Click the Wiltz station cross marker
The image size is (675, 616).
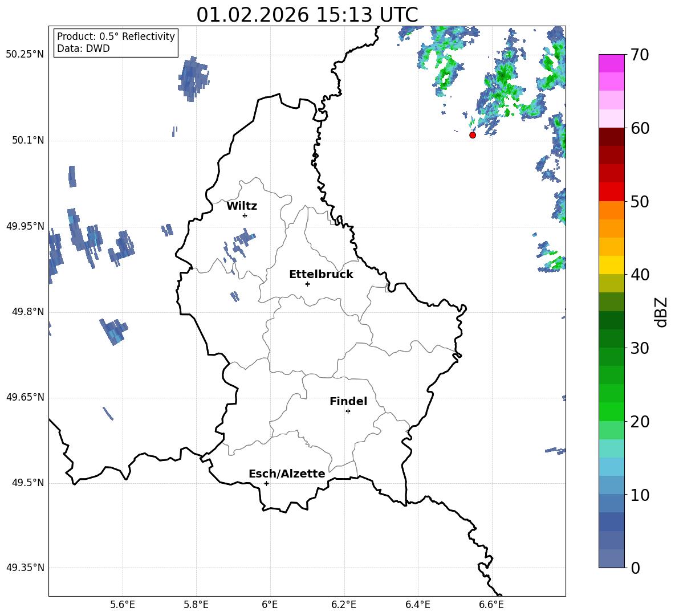pyautogui.click(x=245, y=215)
